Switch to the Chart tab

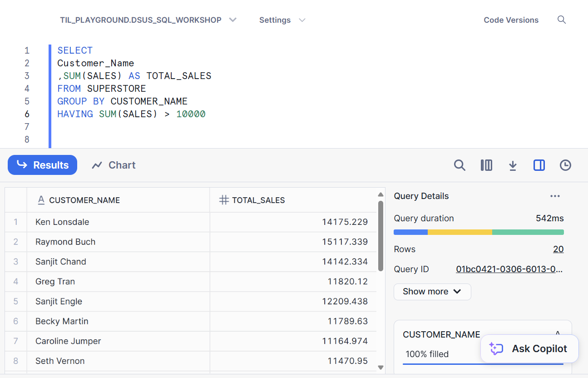coord(114,165)
